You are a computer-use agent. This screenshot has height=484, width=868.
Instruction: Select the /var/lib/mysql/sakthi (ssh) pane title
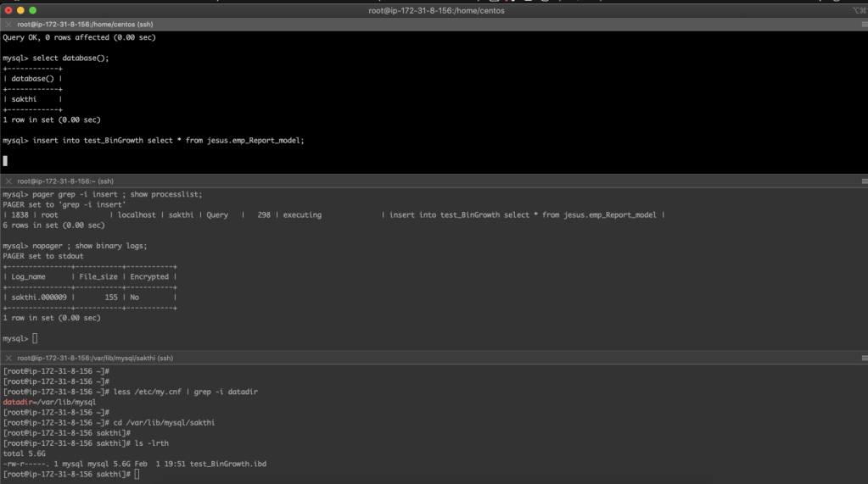point(94,359)
